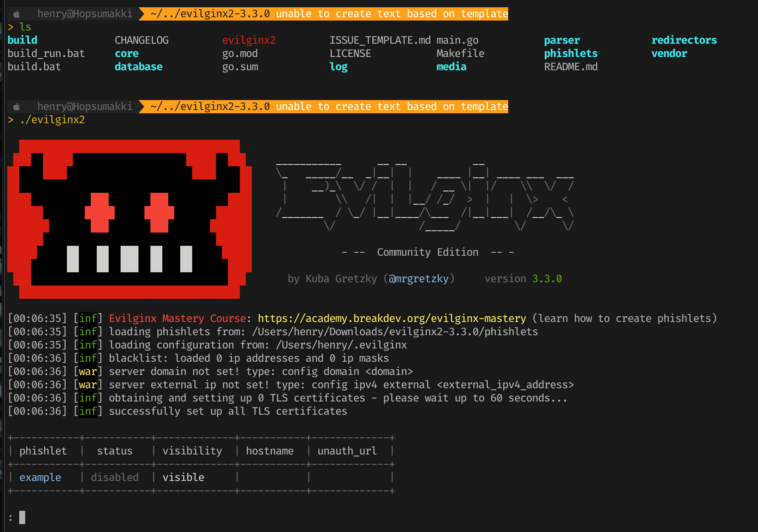Image resolution: width=758 pixels, height=532 pixels.
Task: Click the redirectors directory name
Action: [x=684, y=40]
